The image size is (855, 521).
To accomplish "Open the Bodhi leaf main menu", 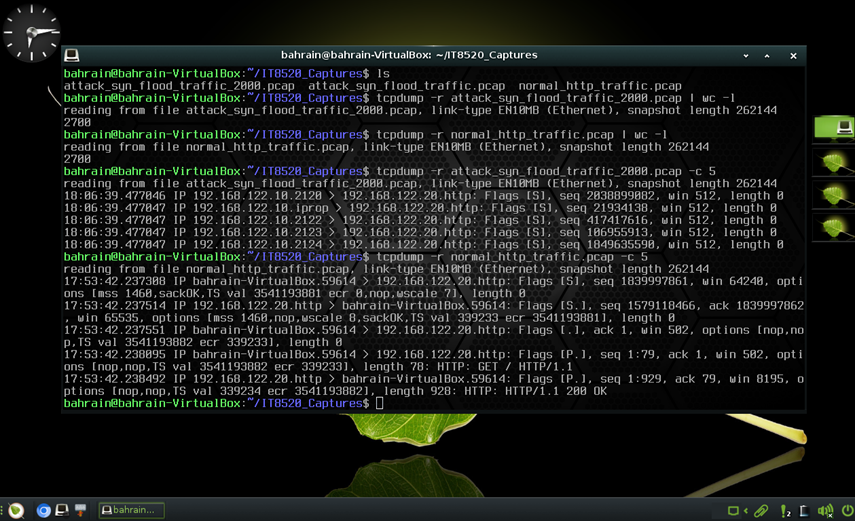I will [16, 510].
